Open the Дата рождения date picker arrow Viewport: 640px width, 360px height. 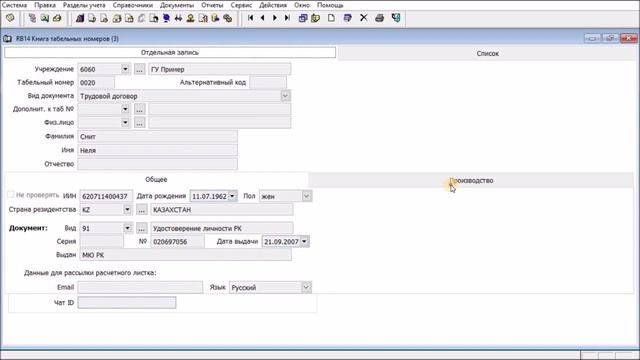(x=232, y=196)
